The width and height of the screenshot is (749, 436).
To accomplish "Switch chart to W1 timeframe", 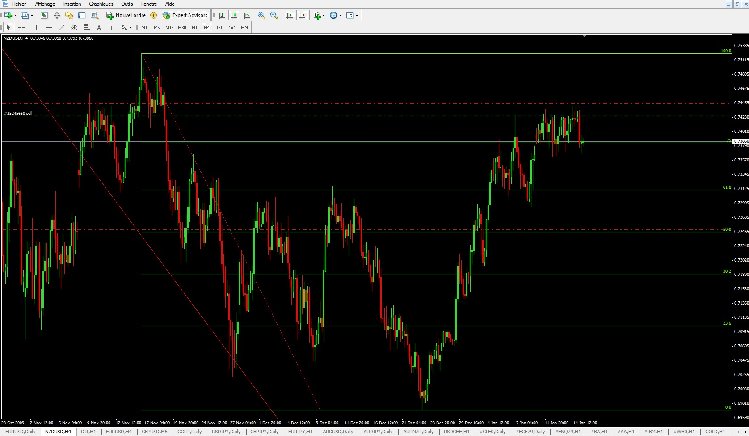I will click(x=232, y=28).
